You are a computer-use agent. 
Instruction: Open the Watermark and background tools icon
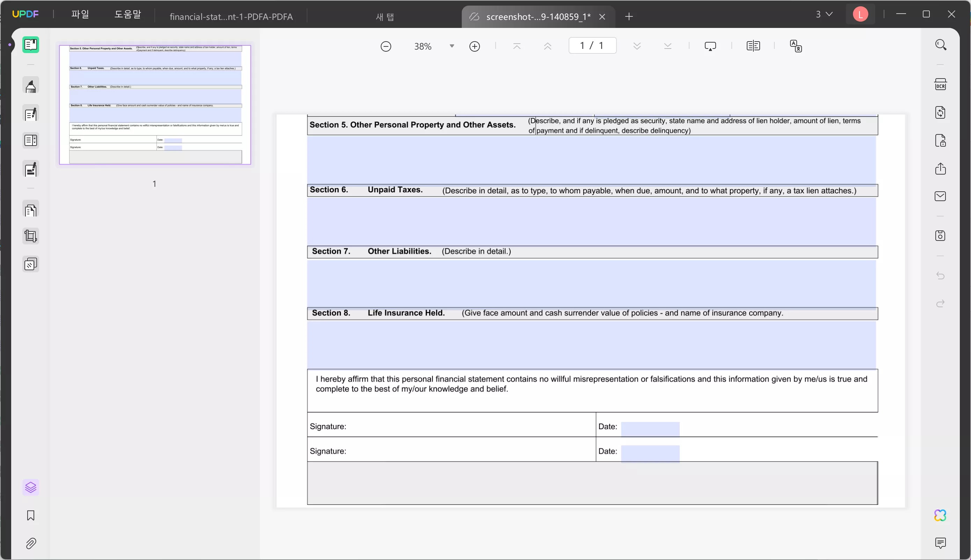31,264
